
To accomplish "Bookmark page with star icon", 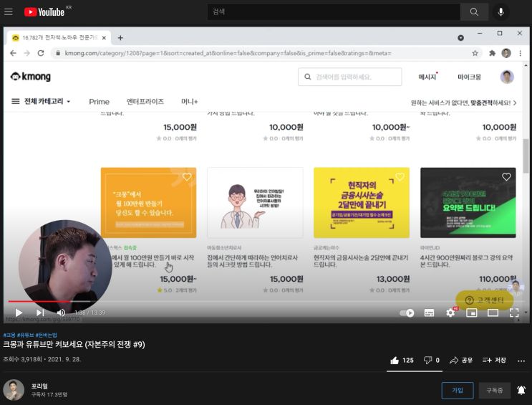I will (x=475, y=53).
